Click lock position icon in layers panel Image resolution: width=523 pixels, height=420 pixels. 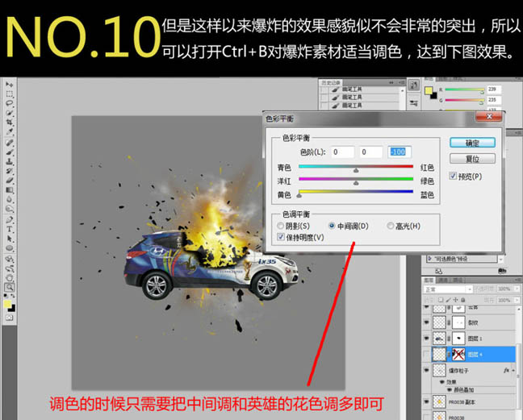pyautogui.click(x=456, y=300)
